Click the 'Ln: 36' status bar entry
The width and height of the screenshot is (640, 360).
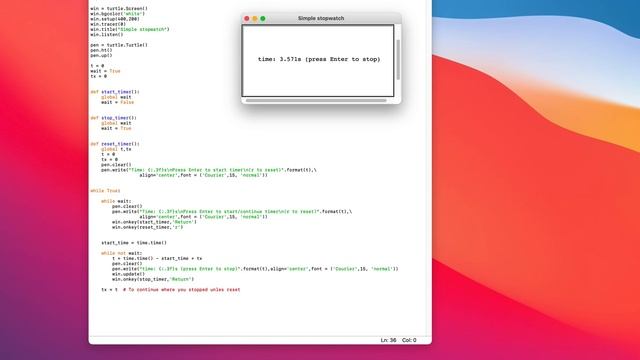point(388,340)
